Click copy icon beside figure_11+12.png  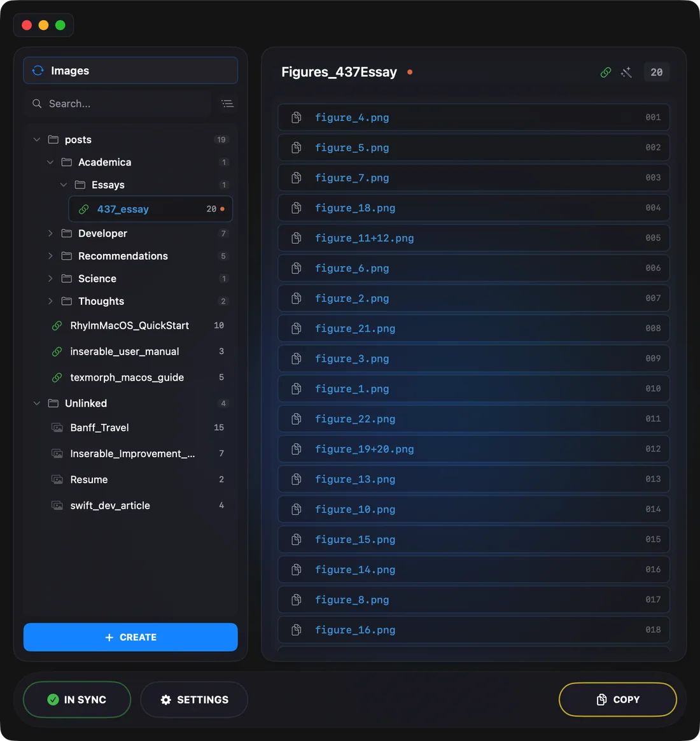pyautogui.click(x=296, y=238)
